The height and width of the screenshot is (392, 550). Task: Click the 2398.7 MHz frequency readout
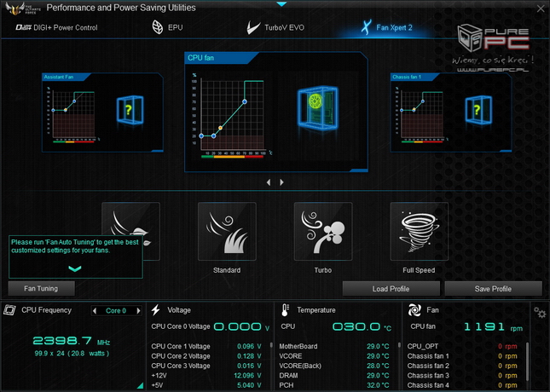pyautogui.click(x=72, y=341)
